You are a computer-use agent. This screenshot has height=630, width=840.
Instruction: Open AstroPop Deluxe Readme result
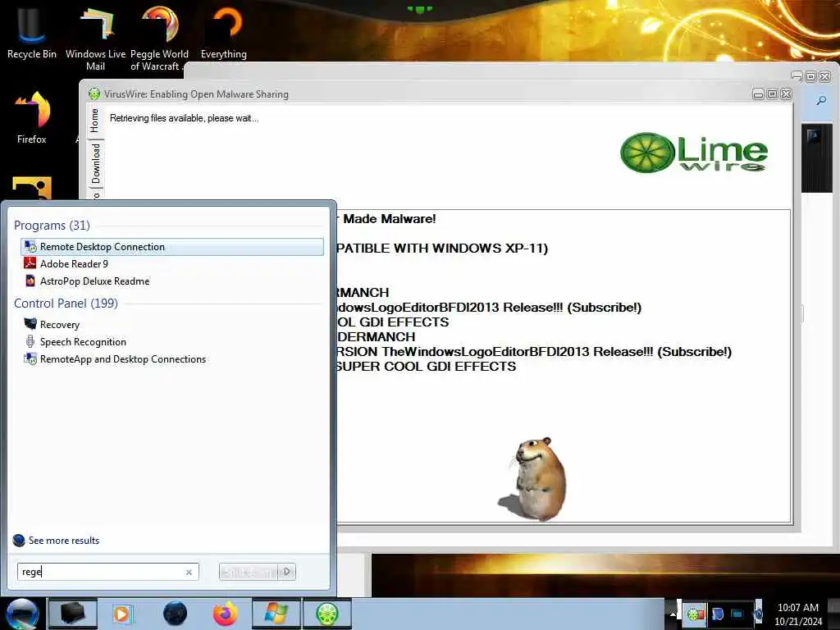coord(172,281)
